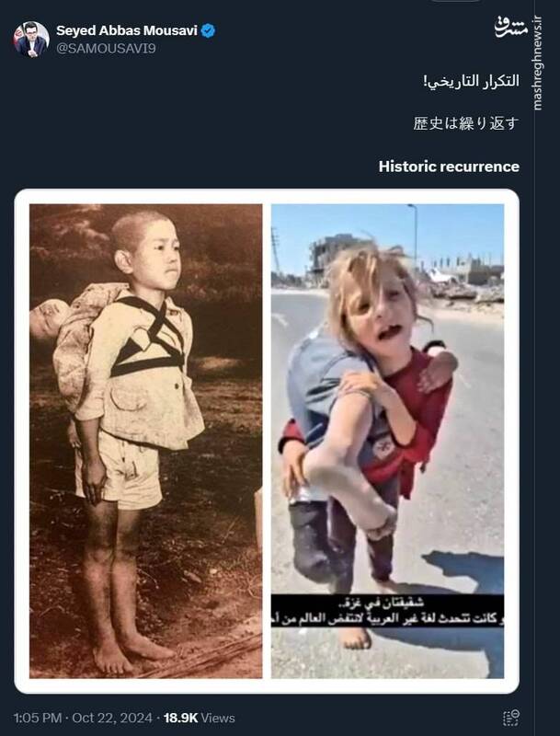Select the Japanese tweet text line
The width and height of the screenshot is (560, 736).
pyautogui.click(x=466, y=123)
